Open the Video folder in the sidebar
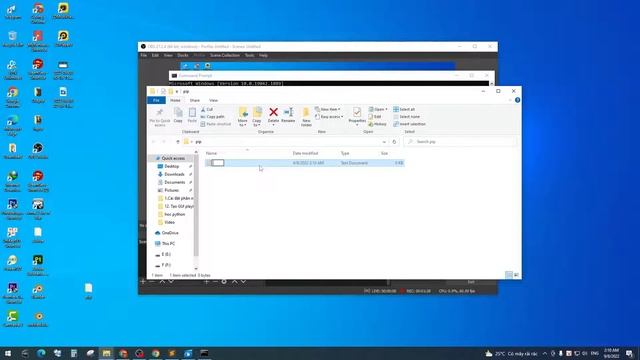 (x=169, y=222)
